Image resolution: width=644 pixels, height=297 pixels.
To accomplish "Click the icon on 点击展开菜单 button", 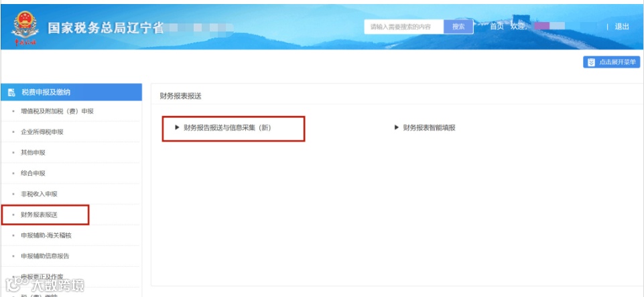I will tap(591, 62).
